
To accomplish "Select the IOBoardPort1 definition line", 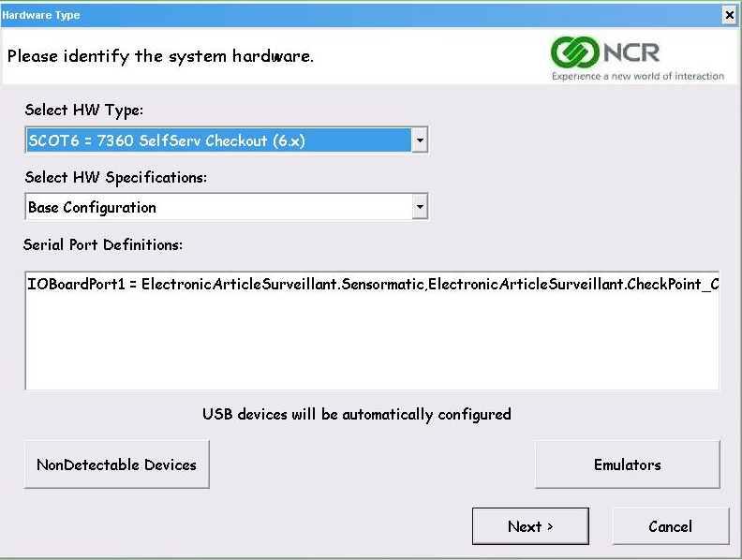I will 373,285.
